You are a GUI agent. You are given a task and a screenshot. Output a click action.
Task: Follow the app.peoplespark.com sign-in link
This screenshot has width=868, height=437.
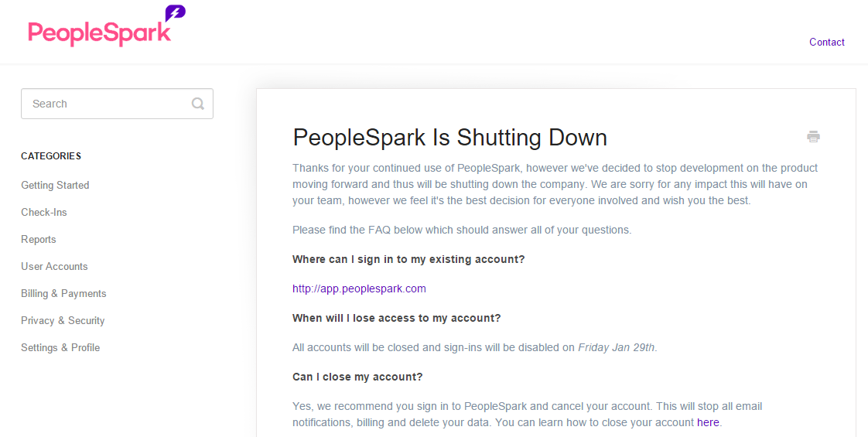(359, 288)
